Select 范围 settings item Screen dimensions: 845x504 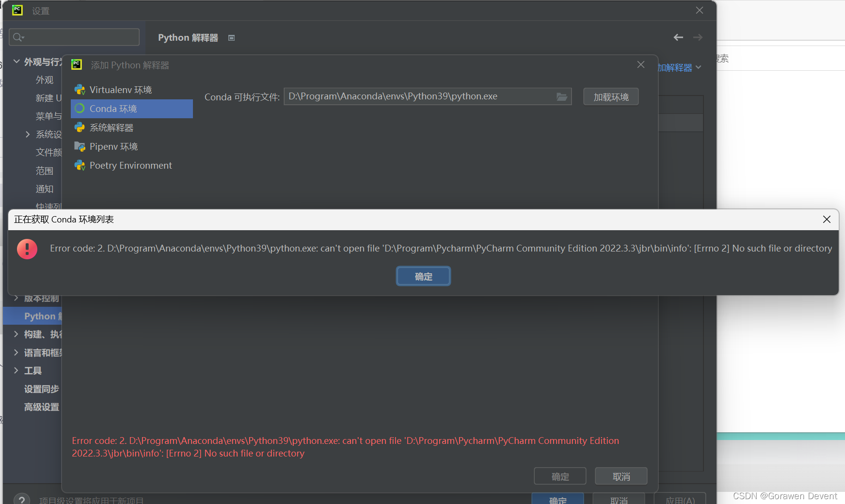pyautogui.click(x=45, y=171)
